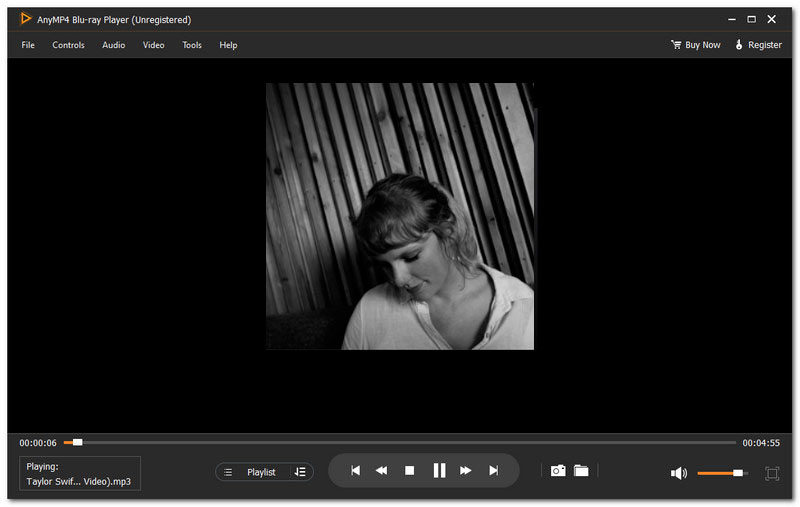Open the snapshot folder icon

[x=581, y=470]
